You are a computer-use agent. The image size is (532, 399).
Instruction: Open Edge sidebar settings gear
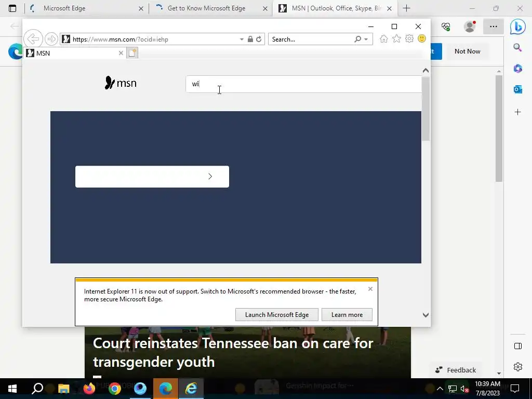click(518, 367)
